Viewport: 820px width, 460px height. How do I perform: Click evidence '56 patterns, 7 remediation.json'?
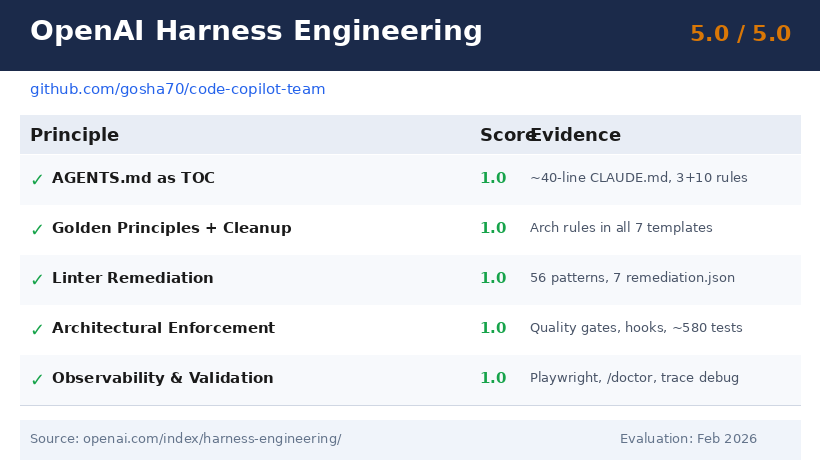632,278
